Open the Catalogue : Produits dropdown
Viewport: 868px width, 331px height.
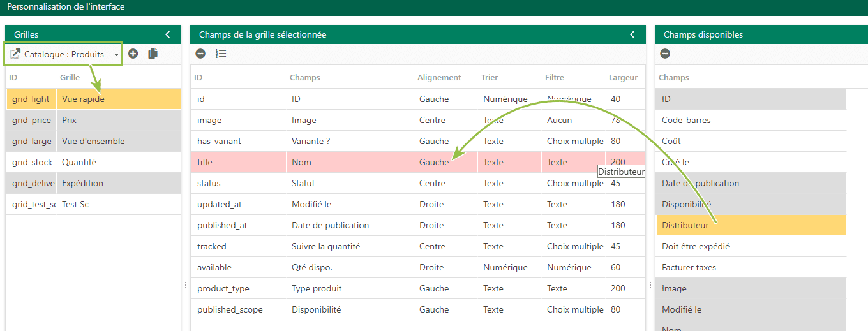click(x=64, y=54)
